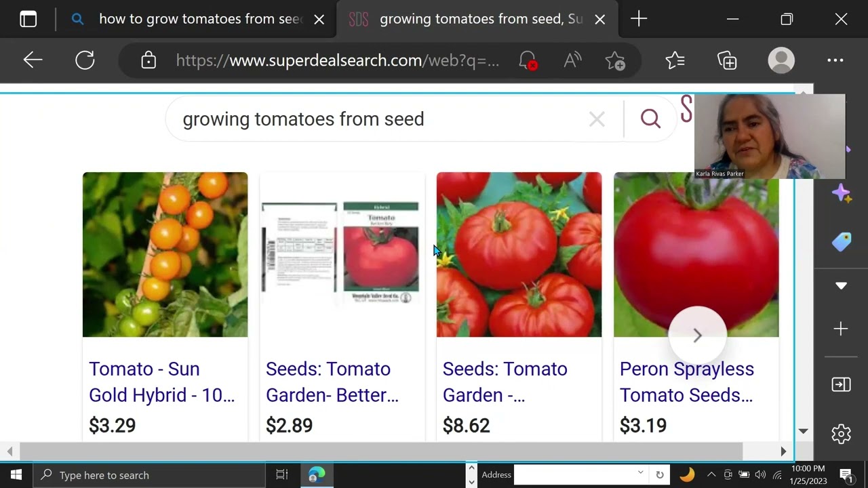This screenshot has height=488, width=868.
Task: Open the Wi-Fi network tray icon
Action: 777,474
